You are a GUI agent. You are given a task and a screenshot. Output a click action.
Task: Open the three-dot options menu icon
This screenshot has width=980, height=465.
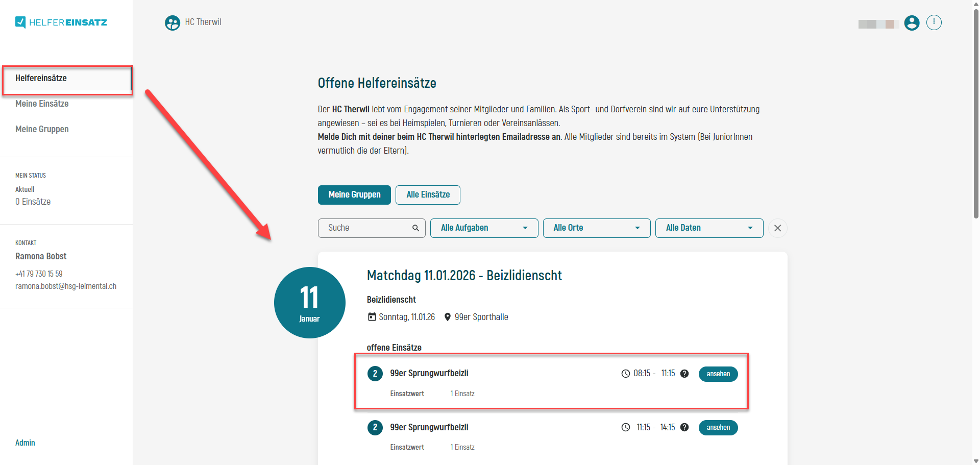934,22
